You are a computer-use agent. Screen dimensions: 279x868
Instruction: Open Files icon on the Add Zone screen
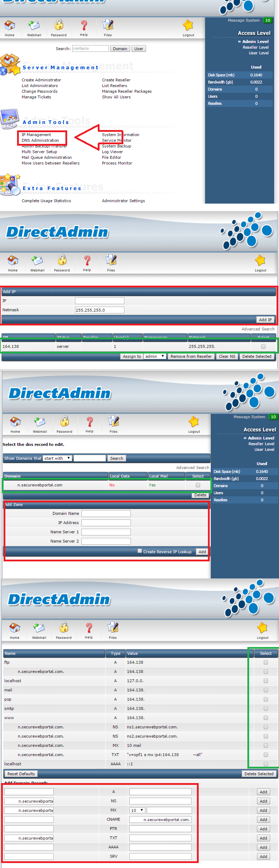coord(114,422)
